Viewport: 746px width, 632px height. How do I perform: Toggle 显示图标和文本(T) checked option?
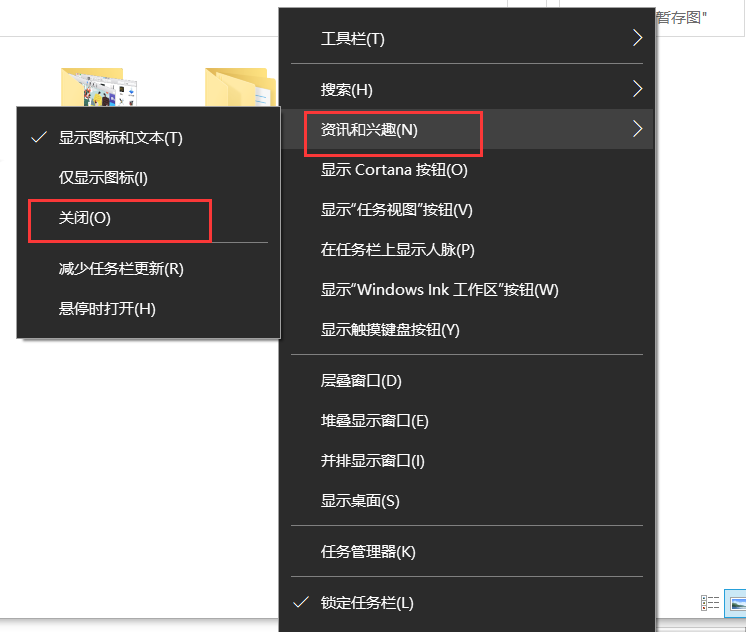tap(120, 138)
